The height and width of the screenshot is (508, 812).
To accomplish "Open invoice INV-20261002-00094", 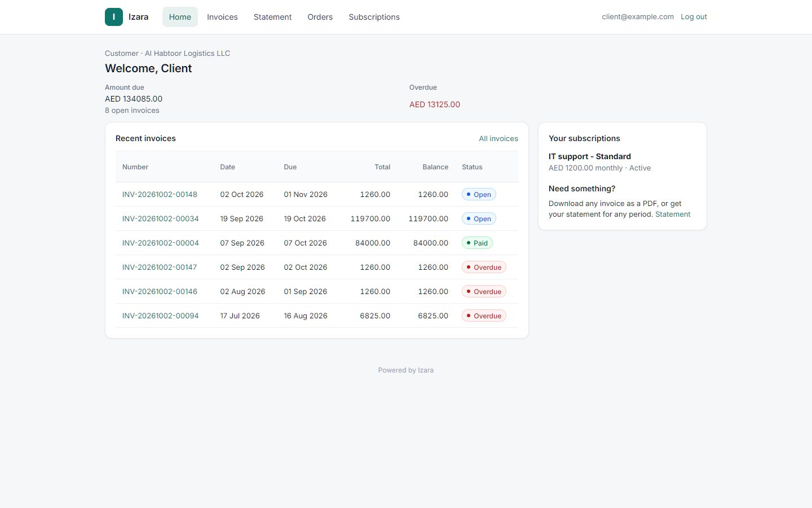I will click(160, 316).
